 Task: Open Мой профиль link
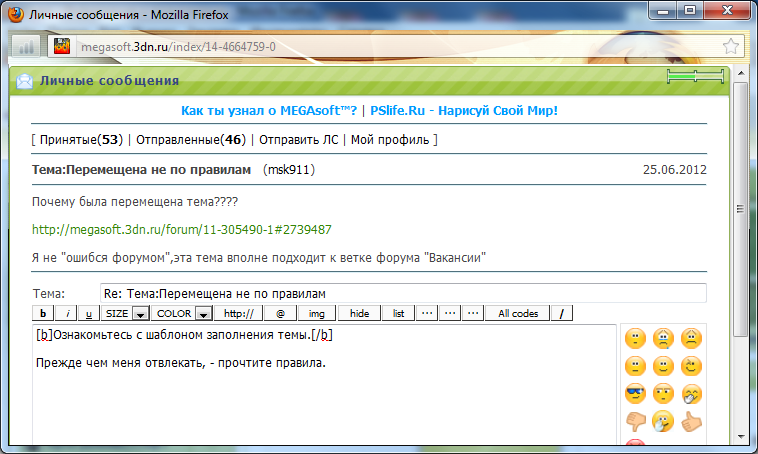[x=390, y=140]
